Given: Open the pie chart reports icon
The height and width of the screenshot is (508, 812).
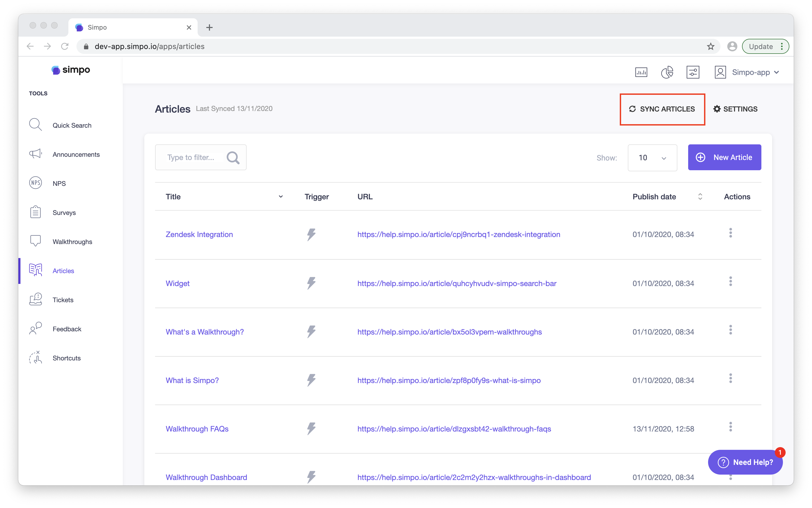Looking at the screenshot, I should (667, 72).
